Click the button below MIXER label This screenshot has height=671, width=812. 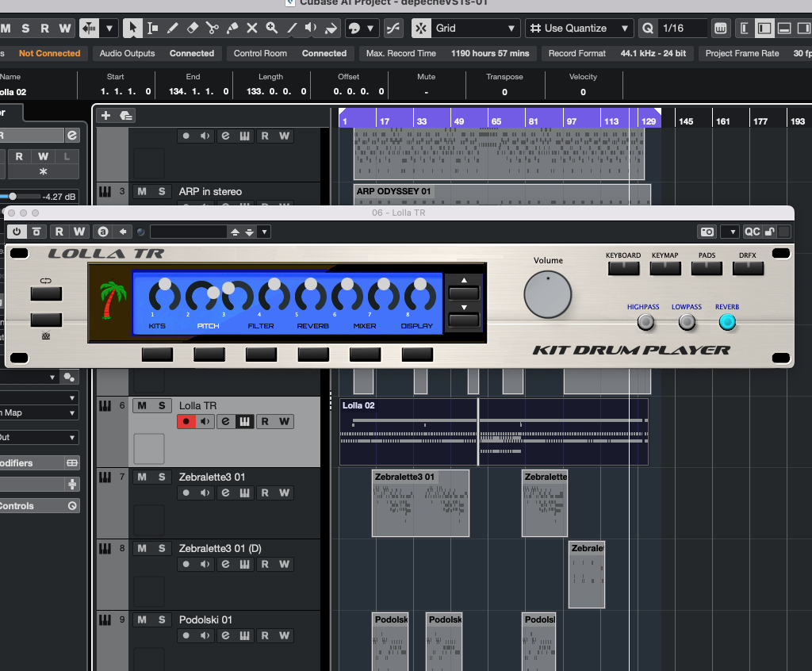[x=365, y=355]
